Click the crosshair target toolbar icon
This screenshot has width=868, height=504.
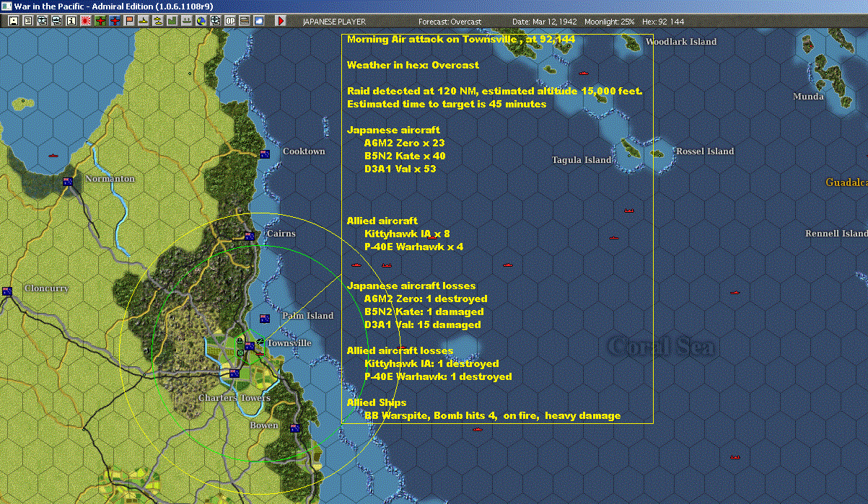(x=216, y=21)
